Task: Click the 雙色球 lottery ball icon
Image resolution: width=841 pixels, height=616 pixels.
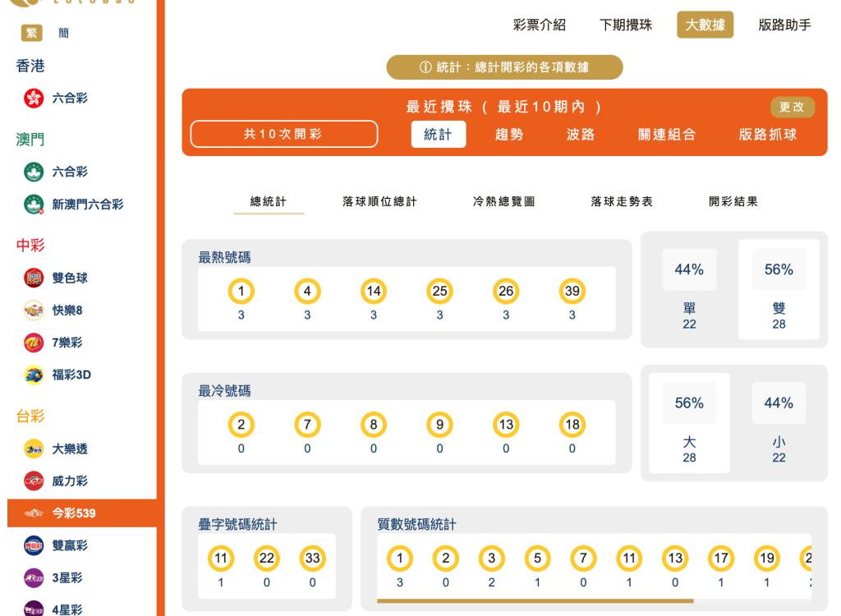Action: coord(31,278)
